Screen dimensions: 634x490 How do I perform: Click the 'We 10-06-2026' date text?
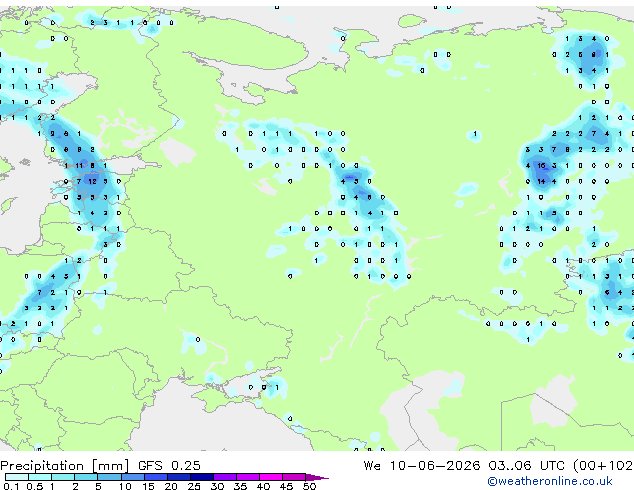pyautogui.click(x=422, y=466)
